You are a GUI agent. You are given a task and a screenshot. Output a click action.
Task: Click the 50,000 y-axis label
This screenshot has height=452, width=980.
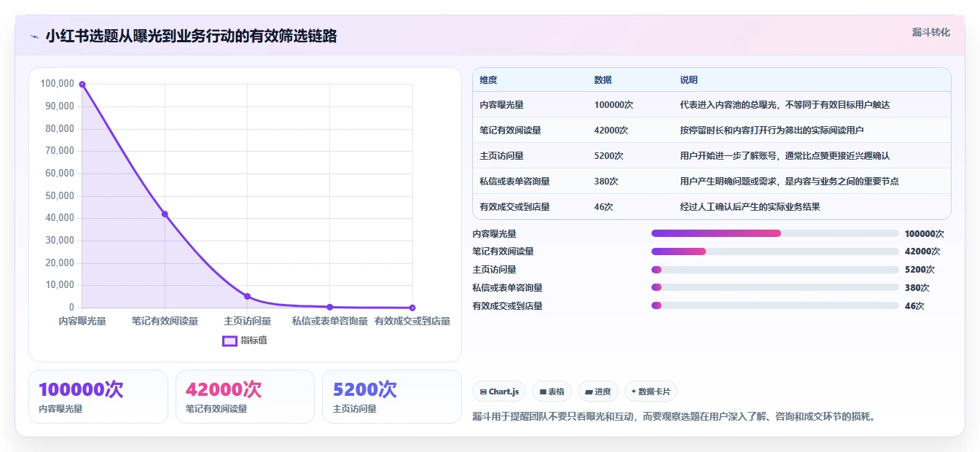click(x=60, y=195)
